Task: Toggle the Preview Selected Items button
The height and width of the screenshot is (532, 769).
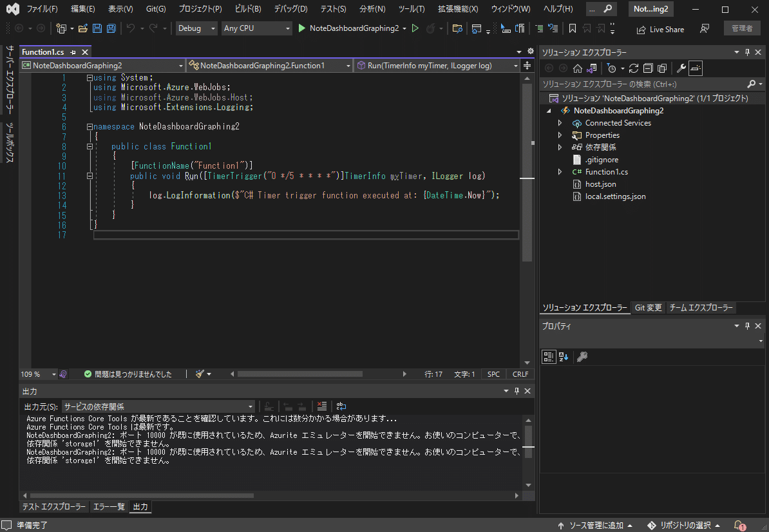Action: pyautogui.click(x=696, y=69)
